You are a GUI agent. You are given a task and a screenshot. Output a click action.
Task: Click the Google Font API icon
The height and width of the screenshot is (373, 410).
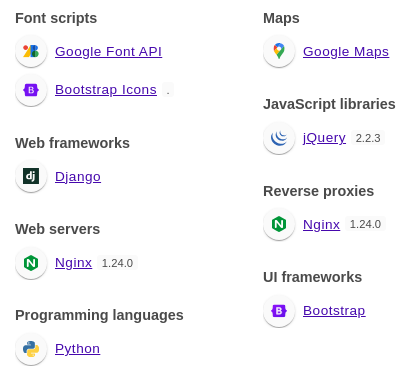click(31, 51)
